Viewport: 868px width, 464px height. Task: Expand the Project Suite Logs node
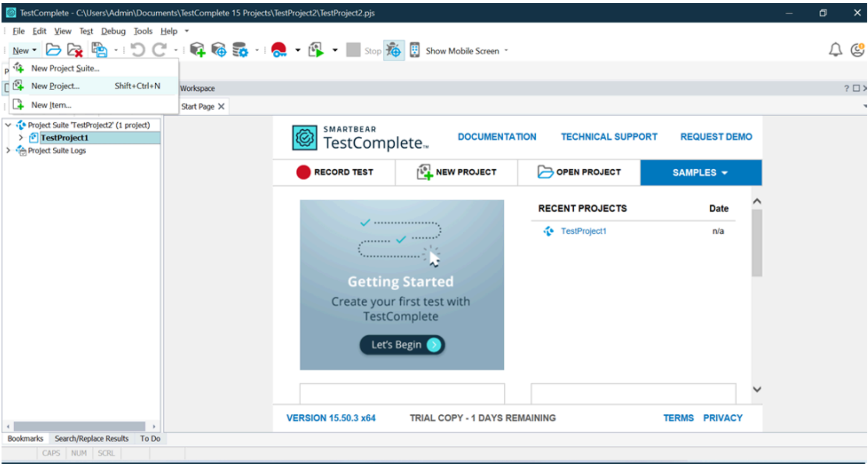(8, 150)
